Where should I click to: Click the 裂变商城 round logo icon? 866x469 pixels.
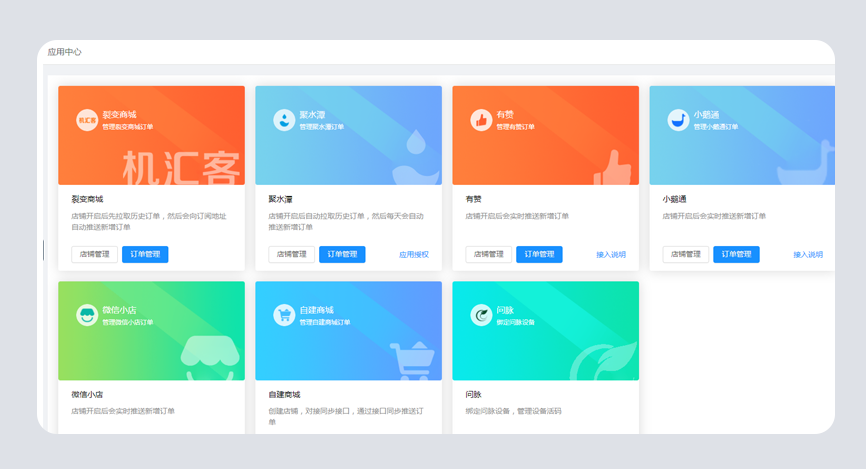(87, 121)
